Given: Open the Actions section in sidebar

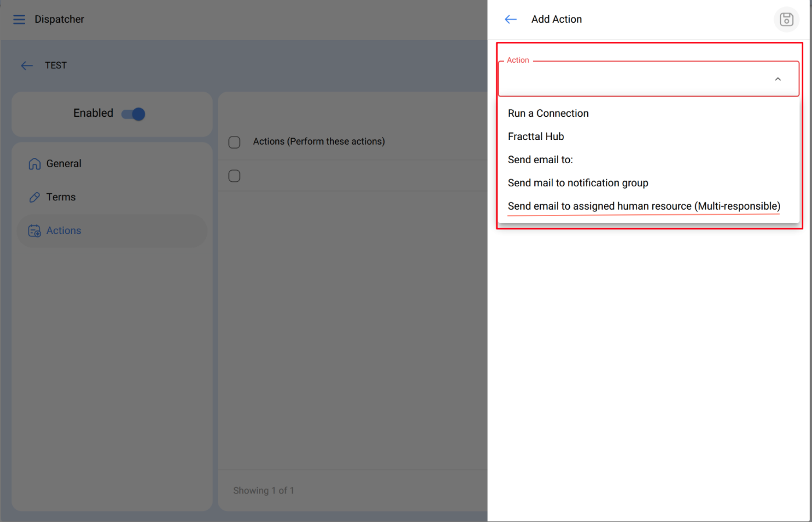Looking at the screenshot, I should pyautogui.click(x=64, y=231).
